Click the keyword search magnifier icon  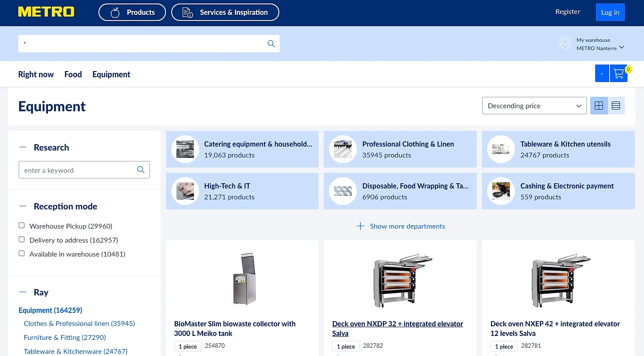[x=141, y=170]
